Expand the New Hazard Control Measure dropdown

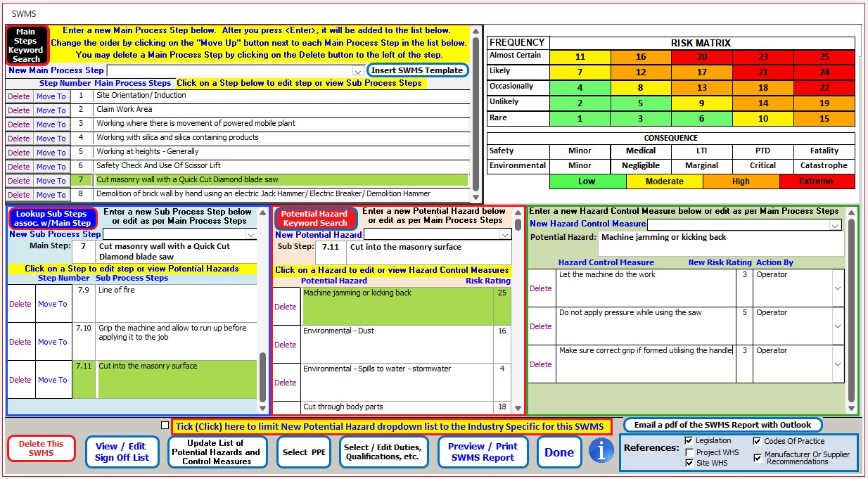coord(834,224)
